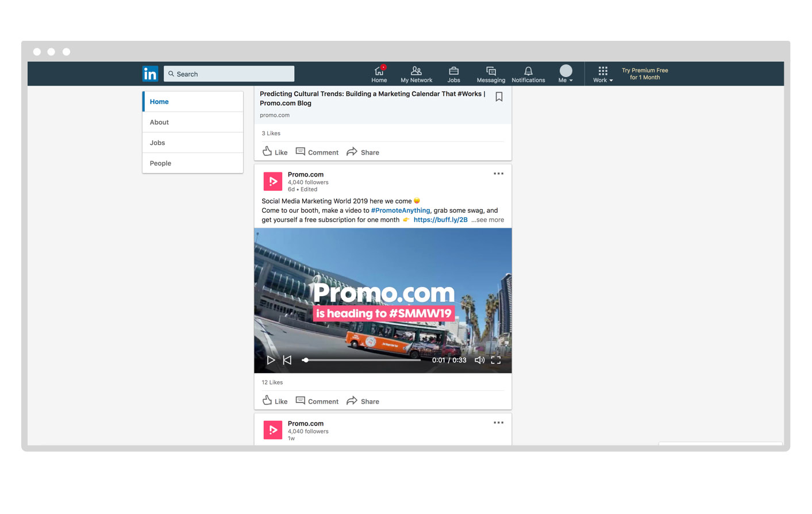Like the Predicting Cultural Trends article post

(x=275, y=152)
